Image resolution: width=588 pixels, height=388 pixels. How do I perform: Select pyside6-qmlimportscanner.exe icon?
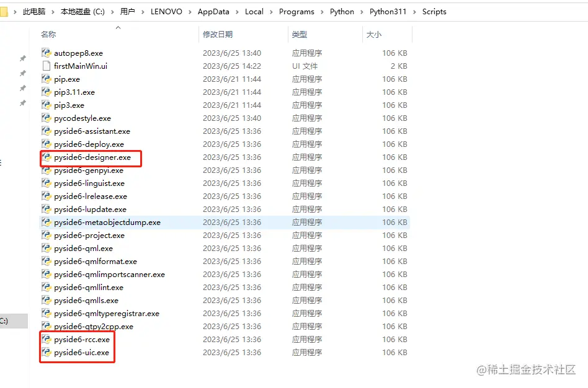pyautogui.click(x=46, y=275)
